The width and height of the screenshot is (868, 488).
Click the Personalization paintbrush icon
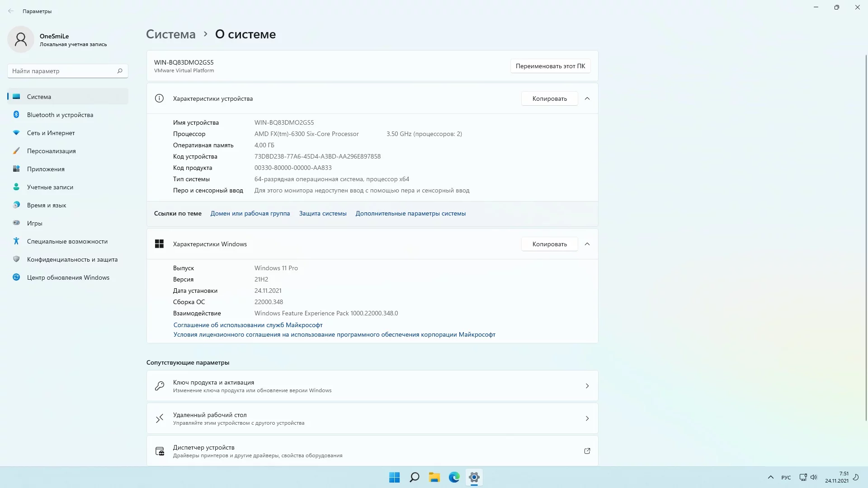16,151
